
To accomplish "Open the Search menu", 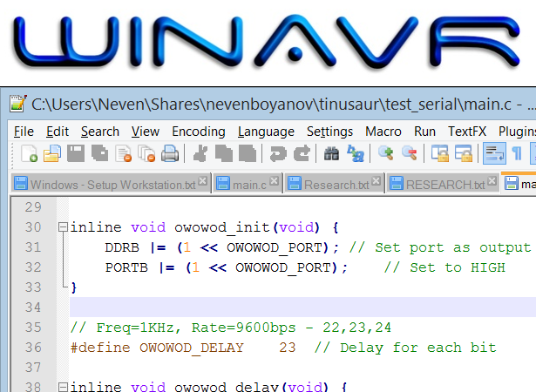I will click(x=100, y=132).
